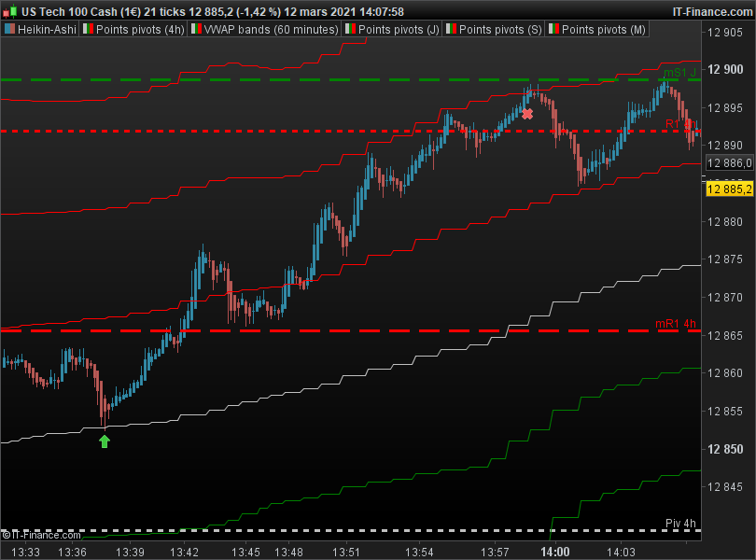
Task: Click the Piv 4h pivot line label
Action: coord(680,524)
